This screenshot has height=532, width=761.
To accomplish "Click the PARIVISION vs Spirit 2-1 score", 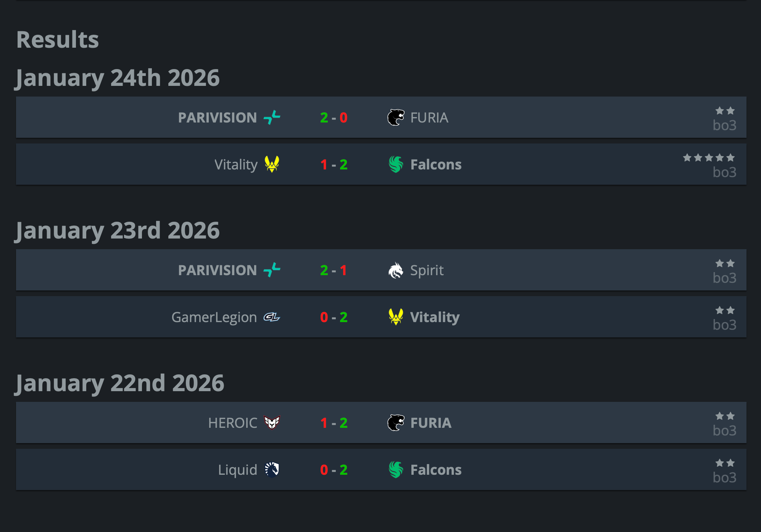I will [334, 270].
